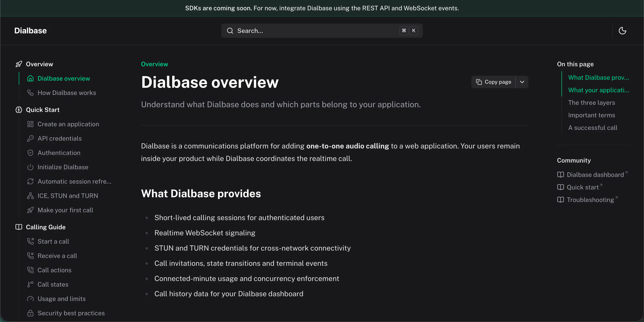Click the incoming phone icon beside Receive a call
644x322 pixels.
[30, 256]
